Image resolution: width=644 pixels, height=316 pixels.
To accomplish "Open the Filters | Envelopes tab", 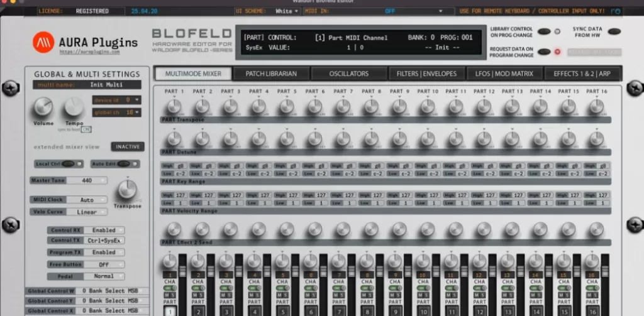I will coord(427,74).
